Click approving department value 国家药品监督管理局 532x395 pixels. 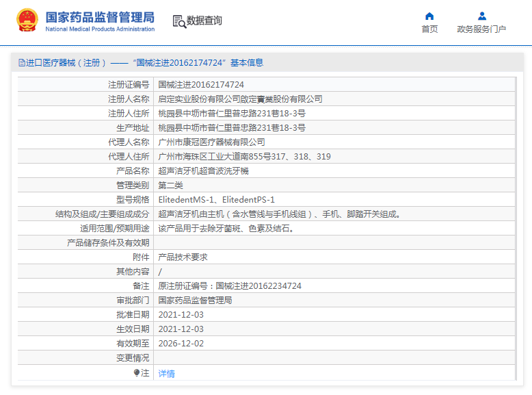[195, 301]
